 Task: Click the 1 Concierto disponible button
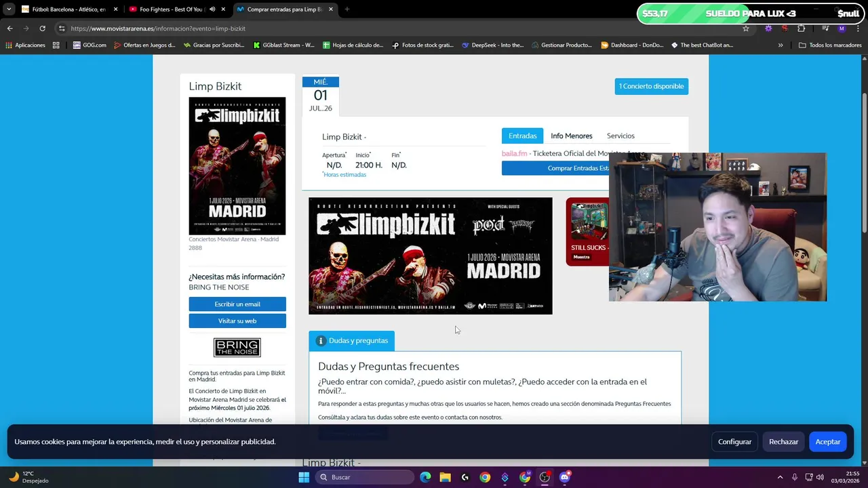pyautogui.click(x=651, y=86)
